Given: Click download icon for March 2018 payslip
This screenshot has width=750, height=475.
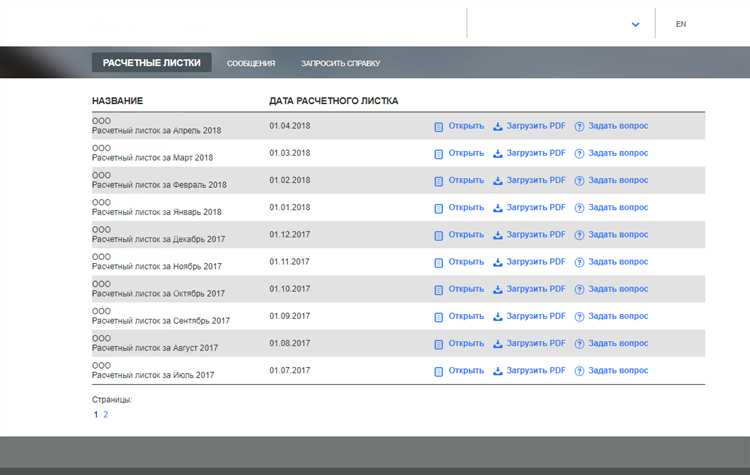Looking at the screenshot, I should 497,154.
